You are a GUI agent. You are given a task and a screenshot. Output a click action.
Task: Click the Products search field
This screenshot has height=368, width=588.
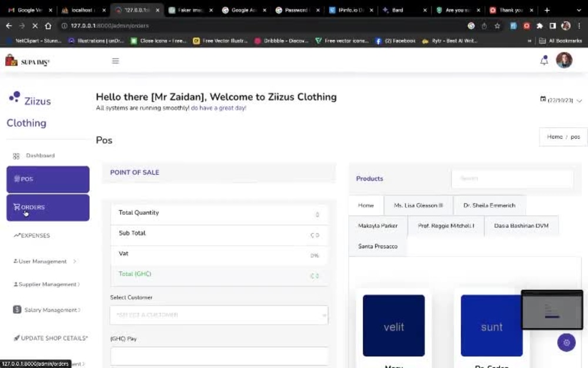(512, 178)
